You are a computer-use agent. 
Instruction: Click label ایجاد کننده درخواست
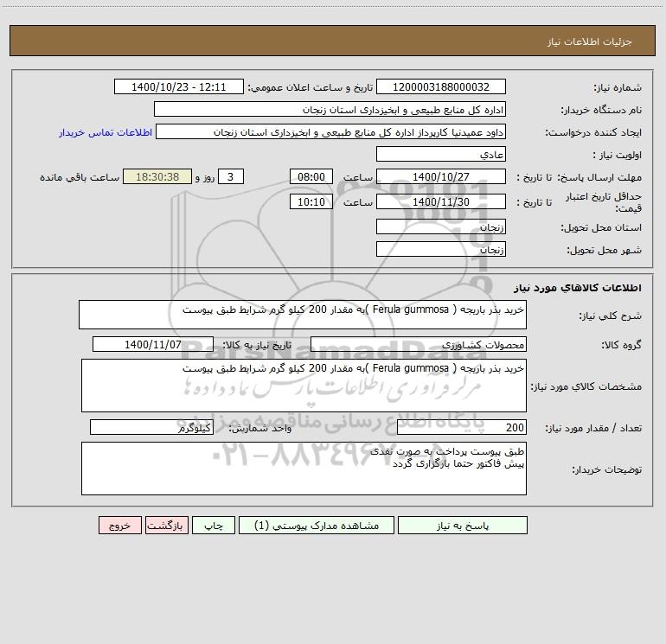point(593,132)
